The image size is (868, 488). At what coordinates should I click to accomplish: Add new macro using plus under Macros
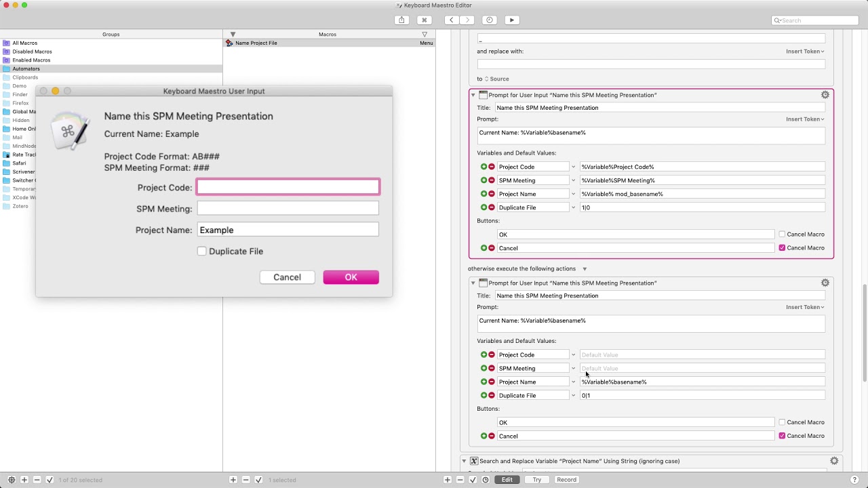point(233,480)
